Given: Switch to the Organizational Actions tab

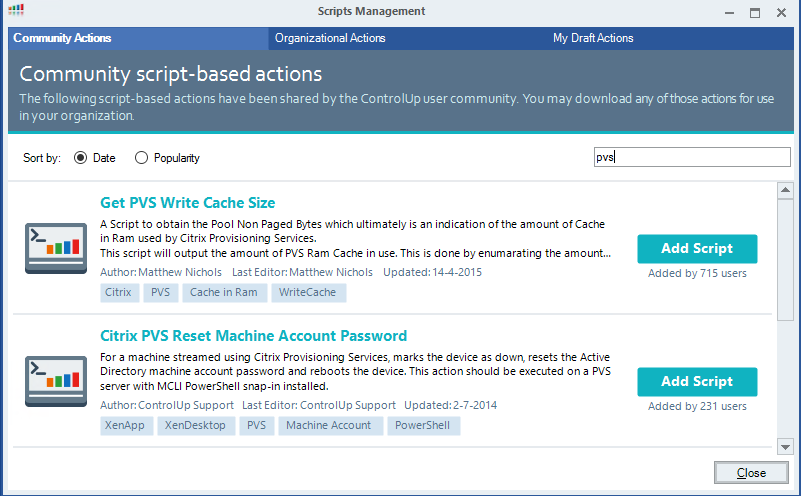Looking at the screenshot, I should click(x=330, y=38).
